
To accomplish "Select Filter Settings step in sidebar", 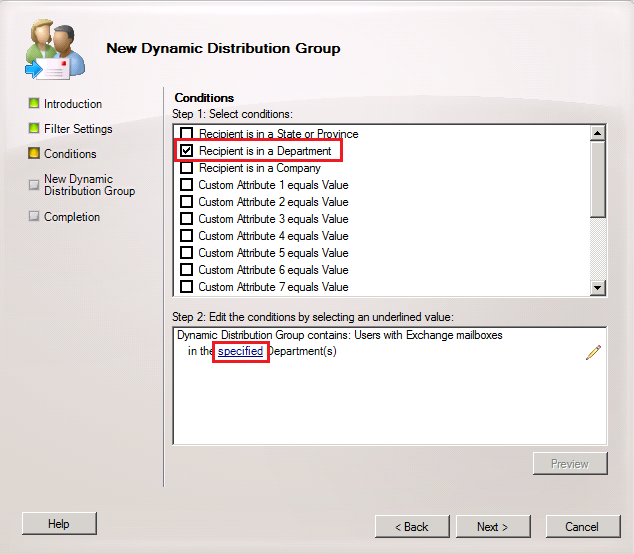I will (78, 129).
